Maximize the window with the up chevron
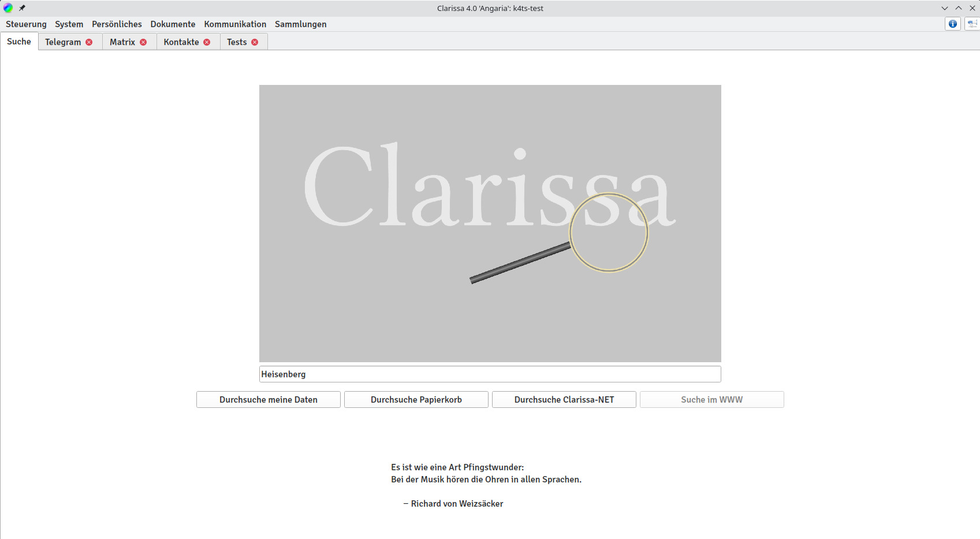 (959, 8)
